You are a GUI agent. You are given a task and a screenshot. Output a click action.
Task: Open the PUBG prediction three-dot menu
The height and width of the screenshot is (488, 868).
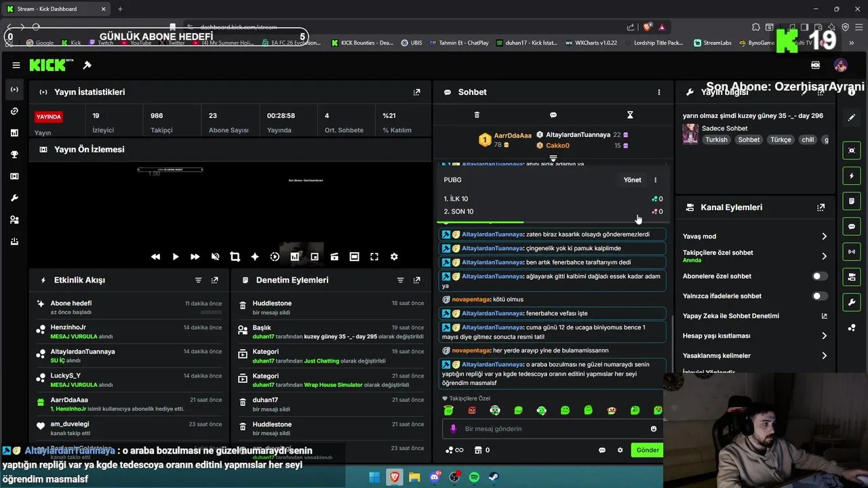655,180
